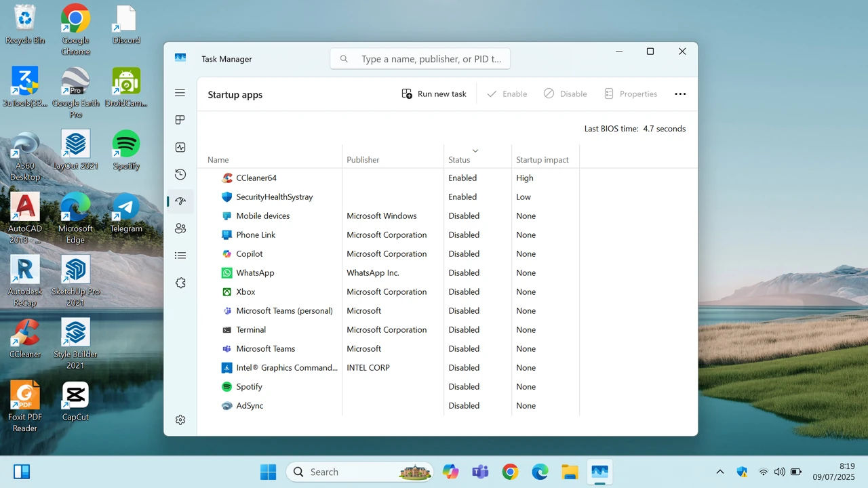Select Telegram desktop shortcut

[x=126, y=213]
